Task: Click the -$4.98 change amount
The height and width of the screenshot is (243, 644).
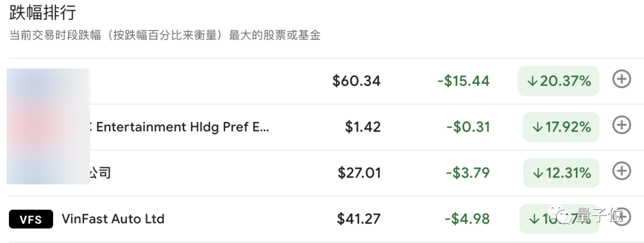Action: (467, 219)
